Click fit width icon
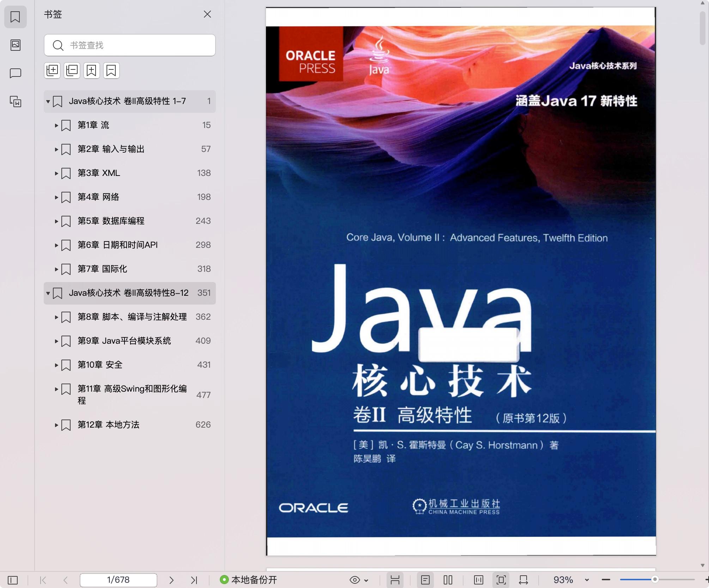Viewport: 709px width, 588px height. click(x=523, y=580)
